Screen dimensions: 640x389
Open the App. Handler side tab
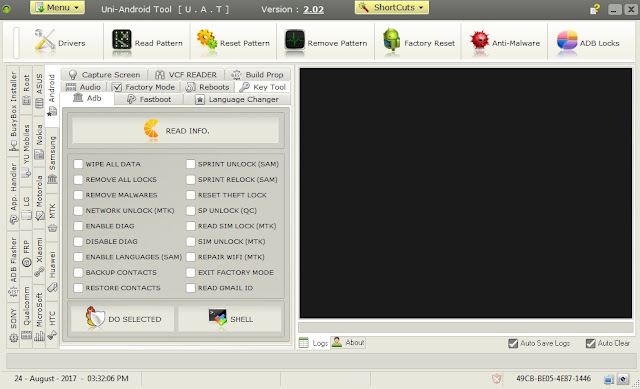pyautogui.click(x=13, y=193)
